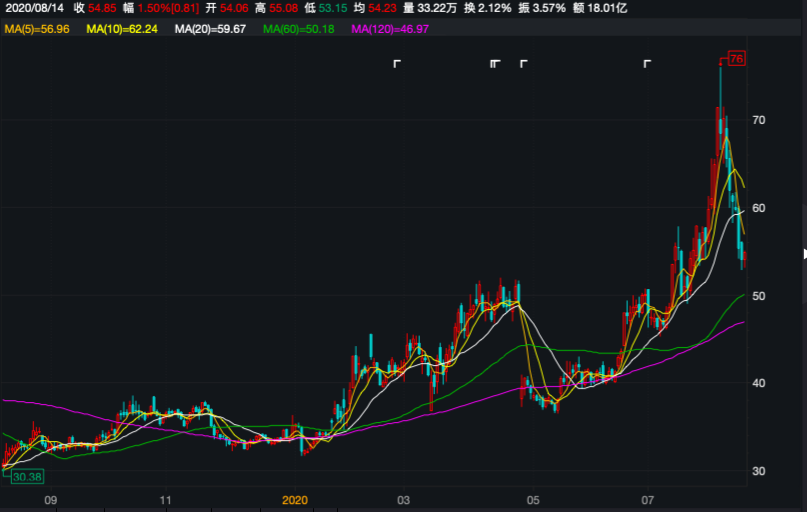807x512 pixels.
Task: Select the magenta MA(120)=46.97 indicator label
Action: pyautogui.click(x=390, y=30)
